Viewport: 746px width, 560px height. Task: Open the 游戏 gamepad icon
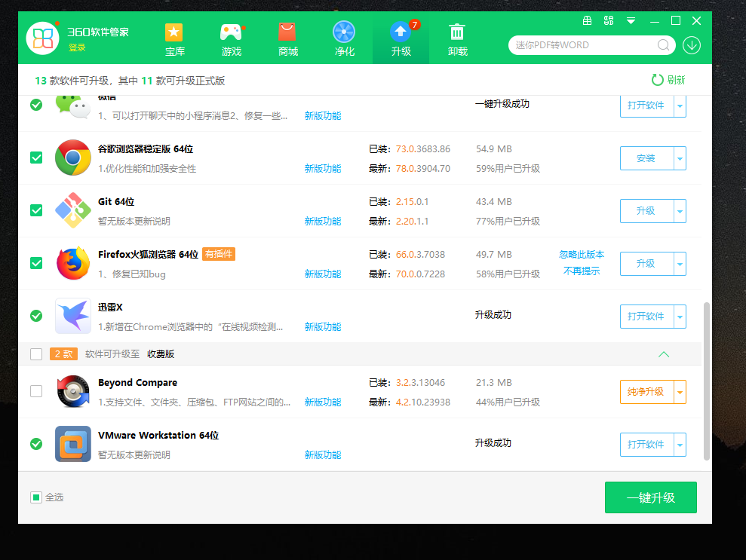click(x=231, y=32)
